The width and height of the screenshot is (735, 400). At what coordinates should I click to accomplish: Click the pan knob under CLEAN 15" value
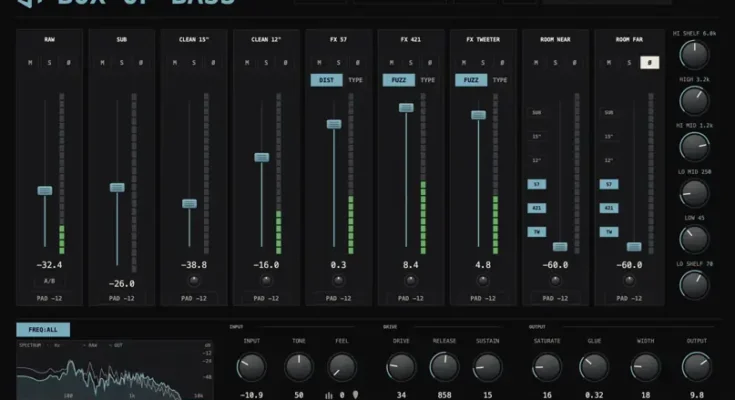pos(194,280)
